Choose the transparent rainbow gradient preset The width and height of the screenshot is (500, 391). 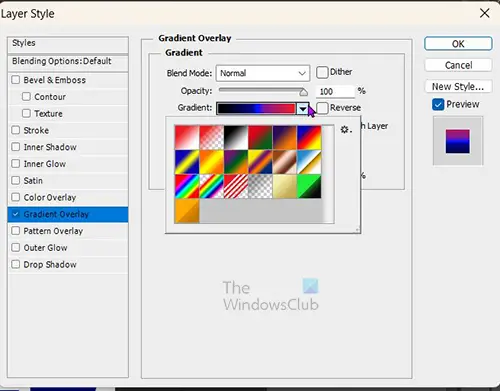click(x=211, y=186)
